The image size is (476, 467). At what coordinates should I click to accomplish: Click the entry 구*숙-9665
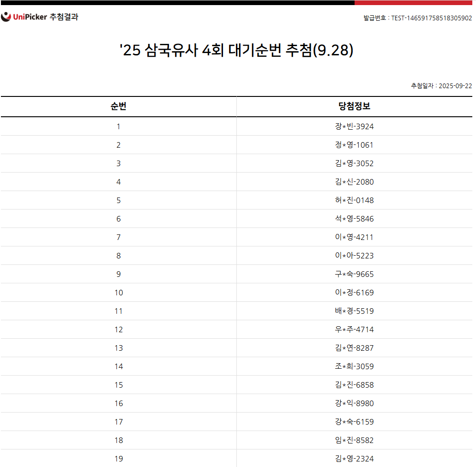(354, 274)
